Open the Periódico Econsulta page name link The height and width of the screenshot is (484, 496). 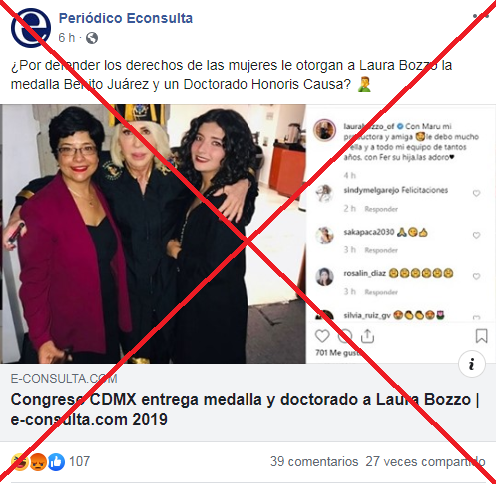126,18
